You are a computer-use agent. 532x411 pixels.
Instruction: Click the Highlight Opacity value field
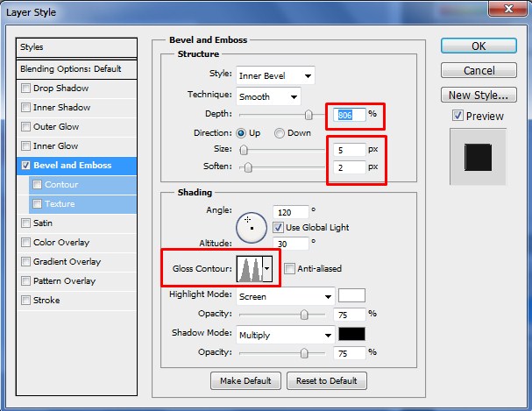point(350,315)
